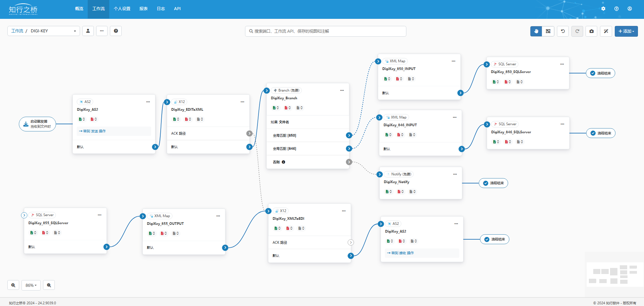The height and width of the screenshot is (306, 644).
Task: Open options menu of DigiKey_EDIToXML connector
Action: (242, 102)
